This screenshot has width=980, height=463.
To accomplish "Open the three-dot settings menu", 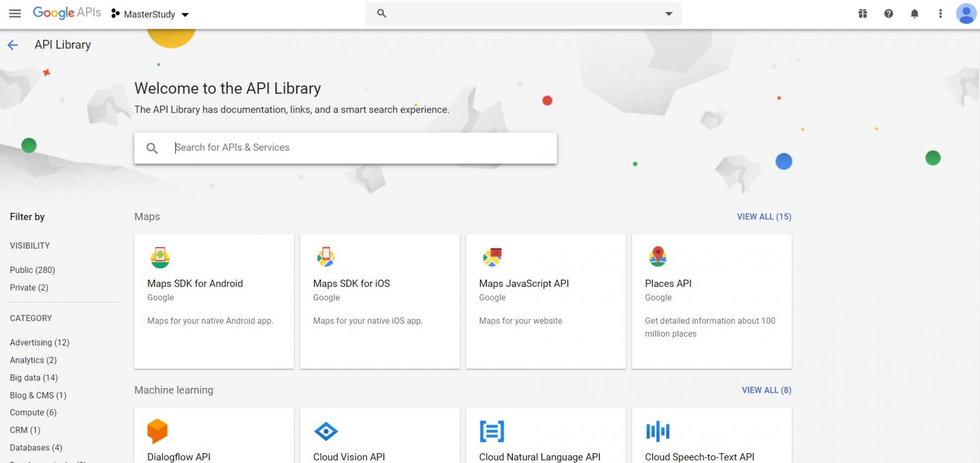I will [x=940, y=14].
